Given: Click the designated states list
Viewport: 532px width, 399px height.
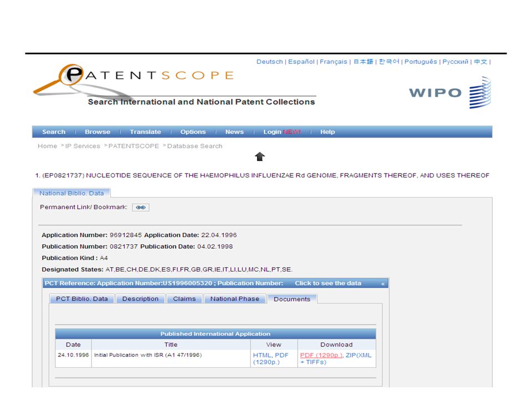Looking at the screenshot, I should pos(199,269).
